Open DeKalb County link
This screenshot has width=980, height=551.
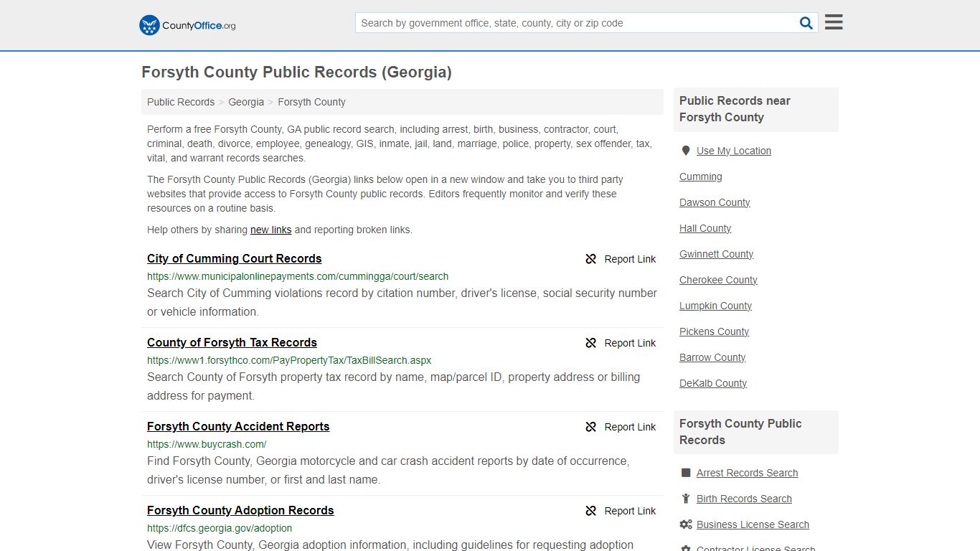(x=713, y=383)
